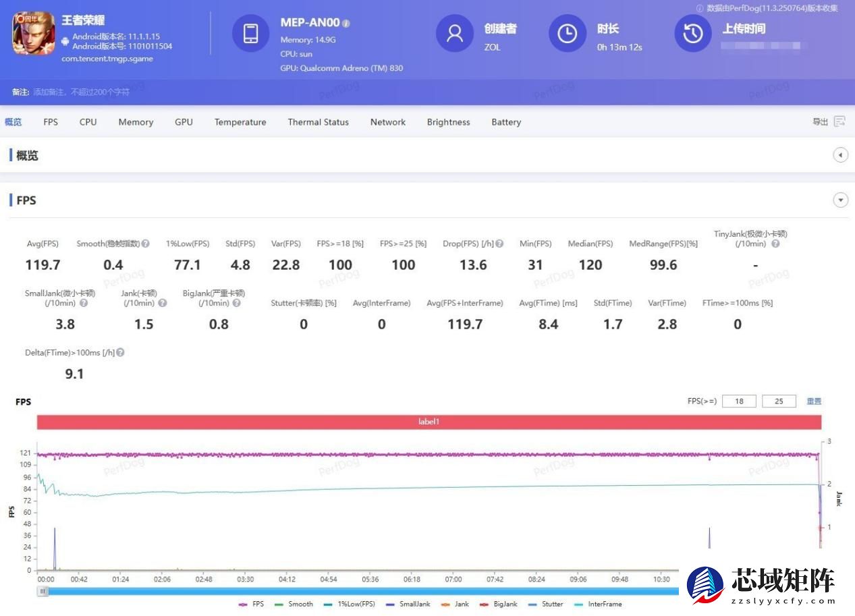Collapse the FPS section with arrow

point(840,200)
